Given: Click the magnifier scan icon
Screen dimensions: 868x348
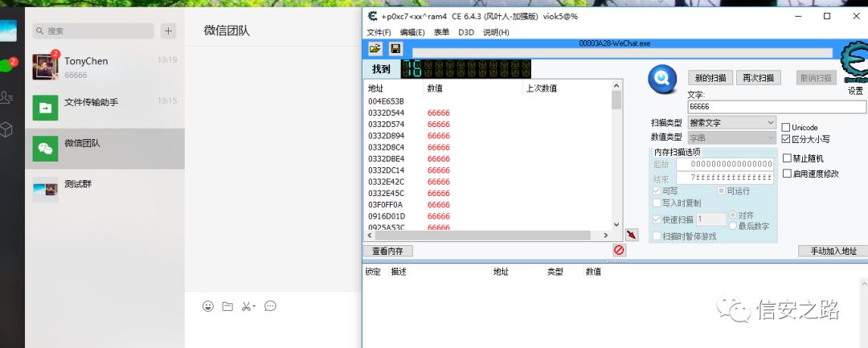Looking at the screenshot, I should (x=662, y=79).
